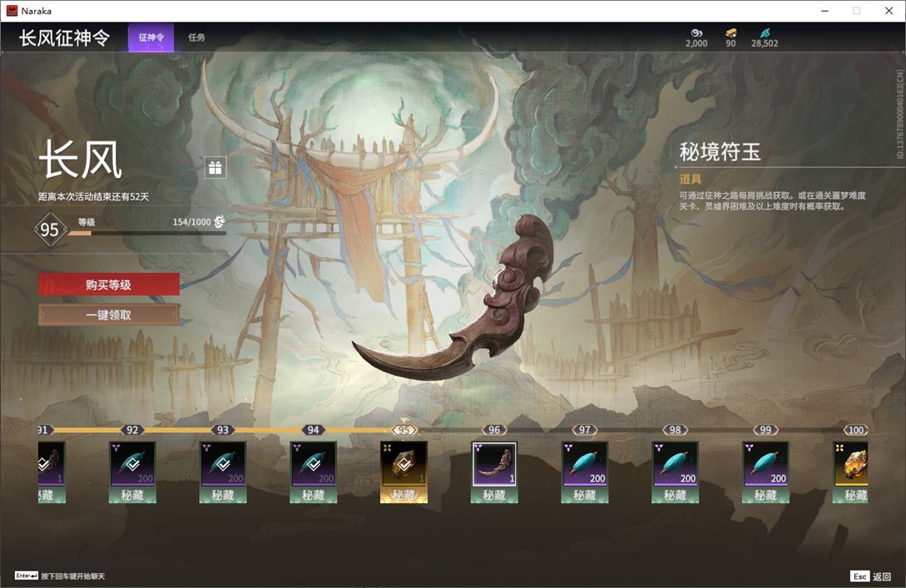Click the level experience progress bar

[x=146, y=233]
